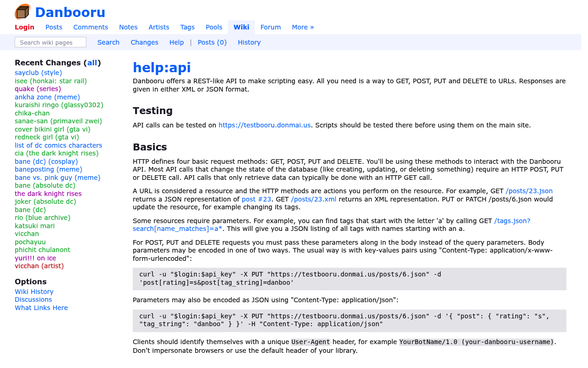Screen dimensions: 588x368
Task: Open the Artists section
Action: [x=159, y=27]
